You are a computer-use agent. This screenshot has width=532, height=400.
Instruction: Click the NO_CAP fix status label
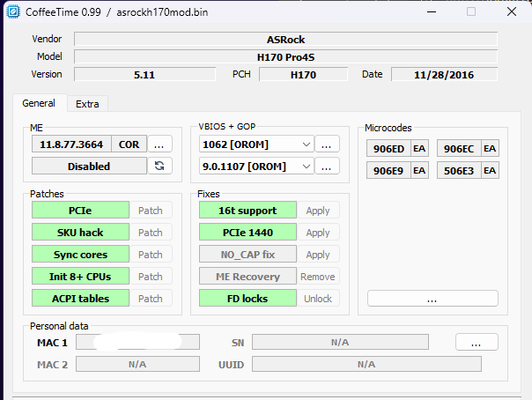[x=248, y=255]
